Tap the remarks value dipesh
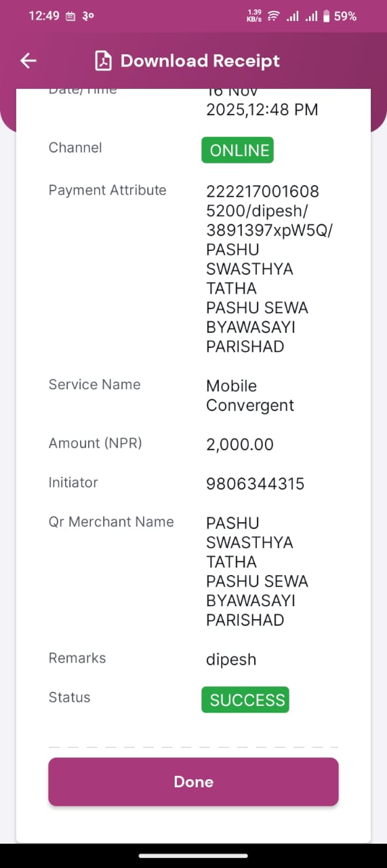 click(x=231, y=660)
